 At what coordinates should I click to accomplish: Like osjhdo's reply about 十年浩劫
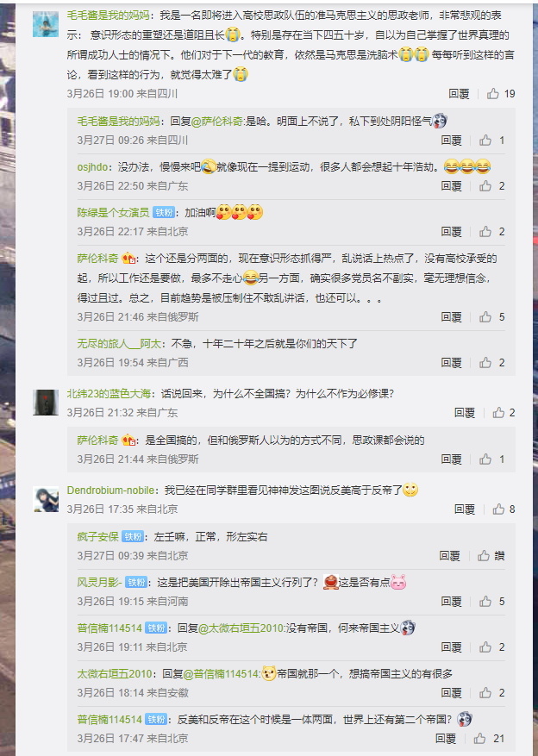(491, 186)
